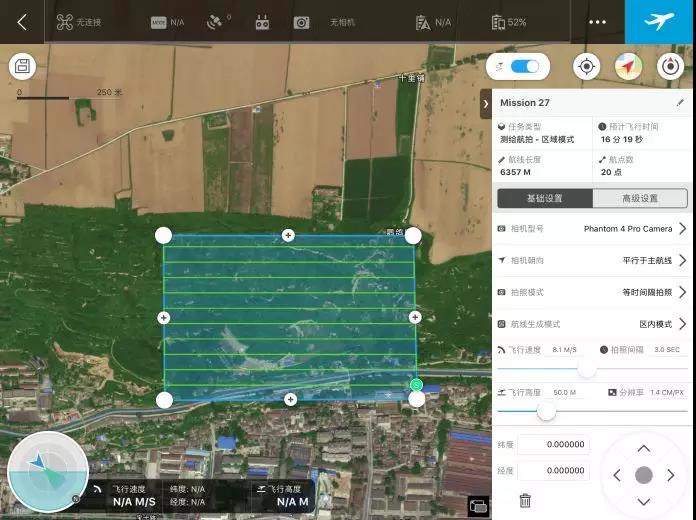Open the more options three-dot menu
This screenshot has width=696, height=520.
(x=598, y=22)
